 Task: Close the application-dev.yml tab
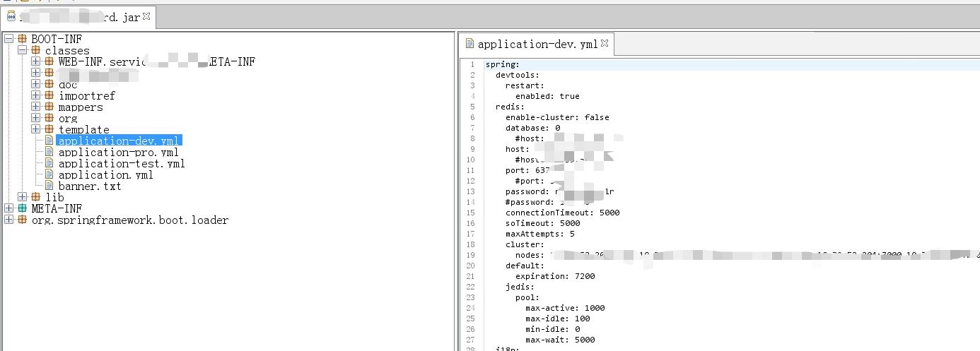click(605, 44)
